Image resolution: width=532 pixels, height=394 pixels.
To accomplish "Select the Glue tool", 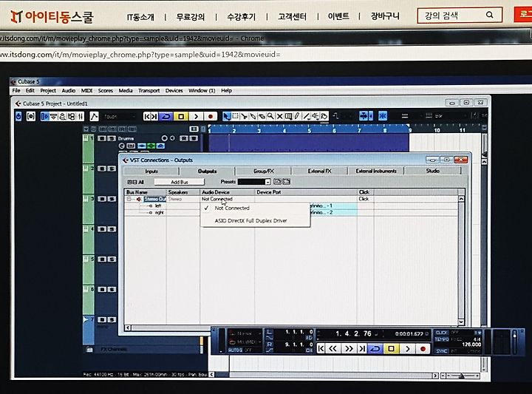I will coord(253,116).
